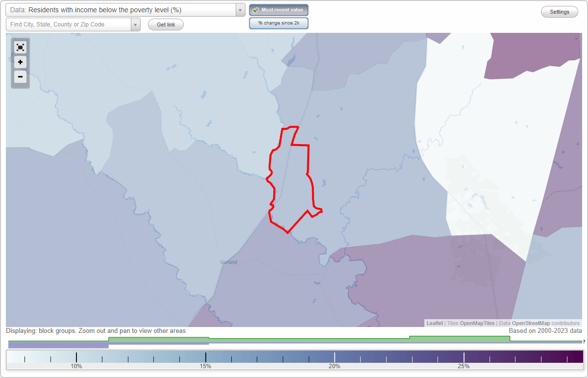This screenshot has height=378, width=588.
Task: Click the Data dropdown arrow icon
Action: pos(240,9)
